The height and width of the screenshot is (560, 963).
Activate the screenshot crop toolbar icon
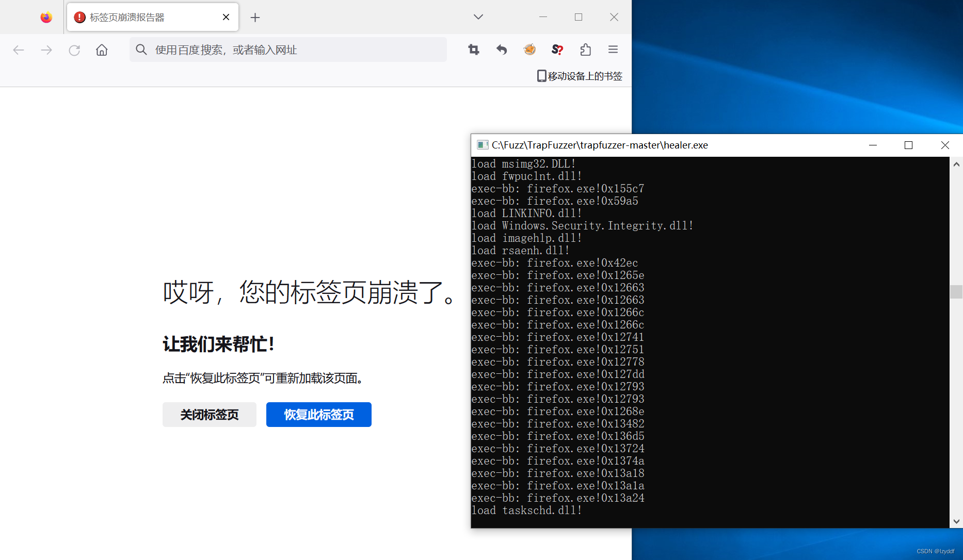pos(474,50)
